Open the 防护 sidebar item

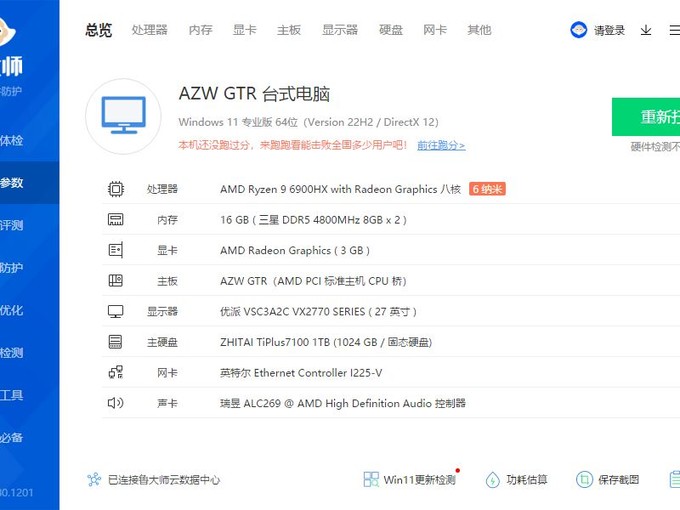[29, 268]
